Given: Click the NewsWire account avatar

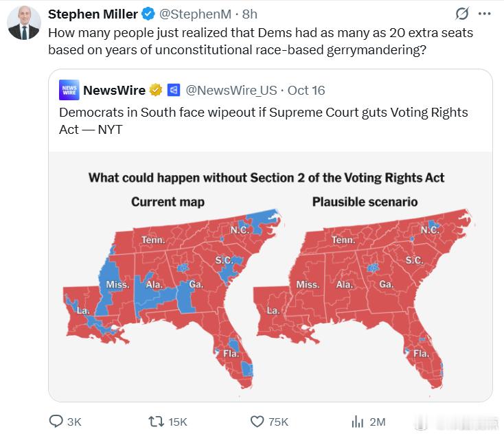Looking at the screenshot, I should tap(70, 90).
